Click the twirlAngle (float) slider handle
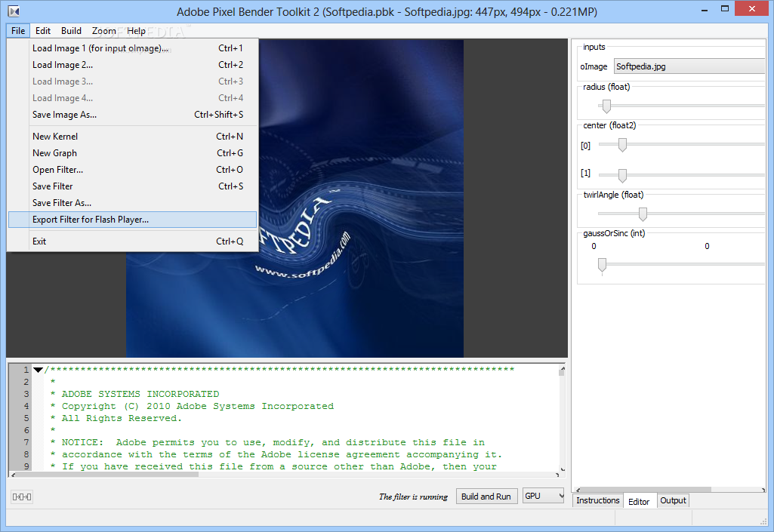 pos(643,214)
